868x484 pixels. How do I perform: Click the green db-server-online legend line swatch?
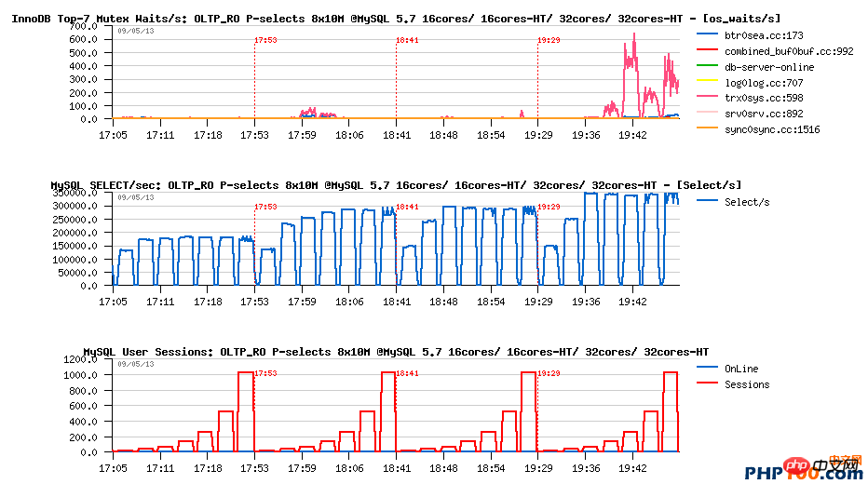(x=707, y=66)
